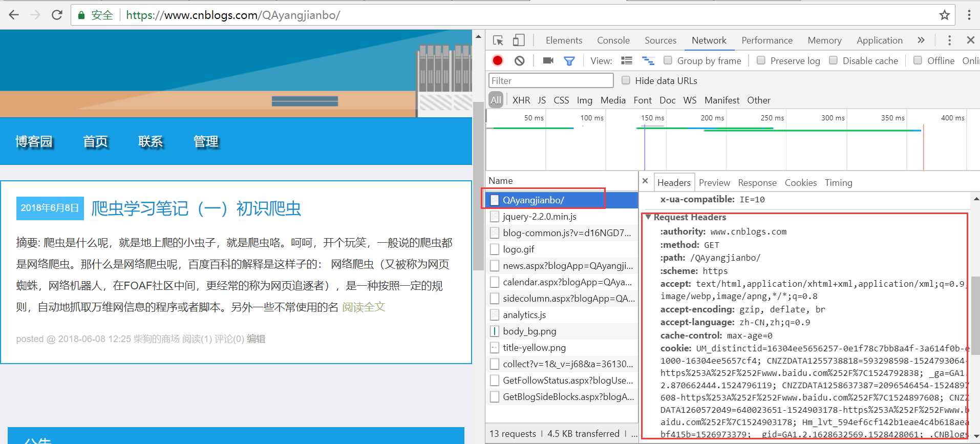View the Response tab
Image resolution: width=980 pixels, height=444 pixels.
(757, 183)
